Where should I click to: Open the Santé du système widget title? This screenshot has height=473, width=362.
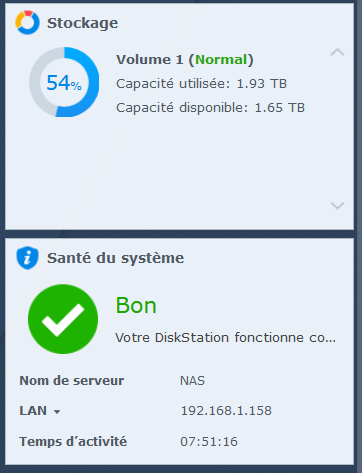tap(115, 258)
